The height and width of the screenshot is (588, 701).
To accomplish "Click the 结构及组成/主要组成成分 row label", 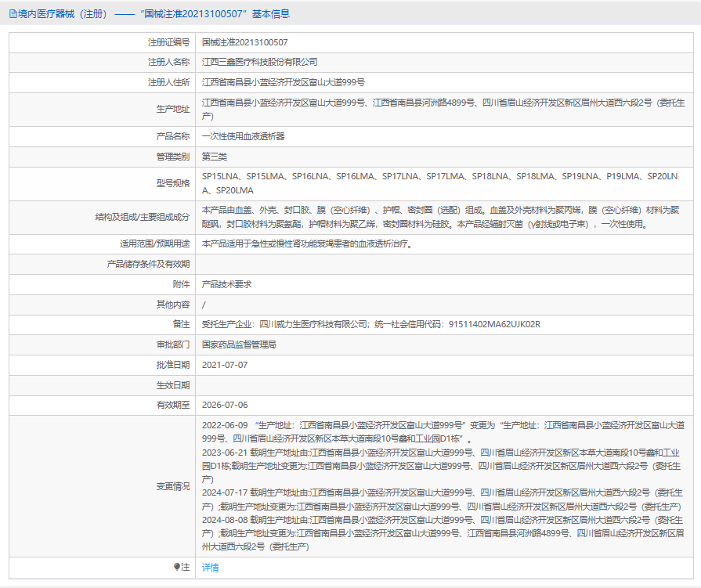I will pos(143,217).
